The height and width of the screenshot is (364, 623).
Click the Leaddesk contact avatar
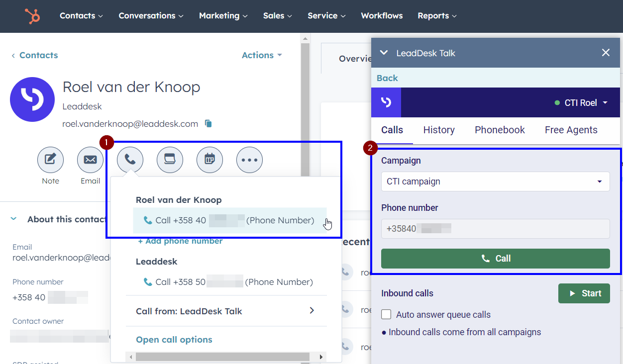pyautogui.click(x=32, y=99)
